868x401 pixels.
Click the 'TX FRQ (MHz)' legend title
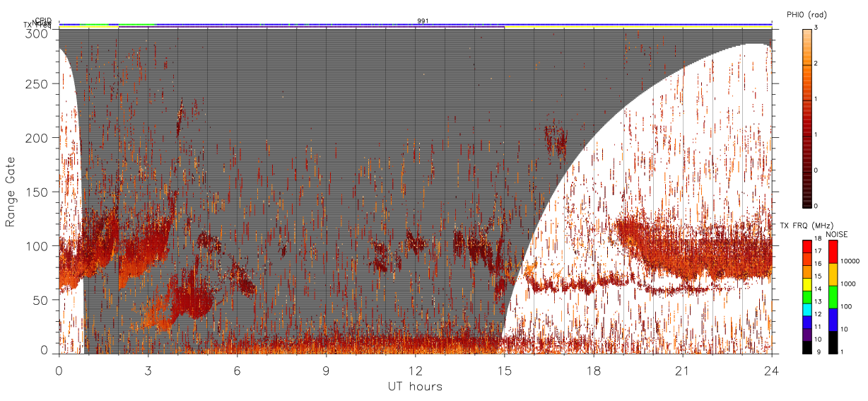pyautogui.click(x=807, y=226)
